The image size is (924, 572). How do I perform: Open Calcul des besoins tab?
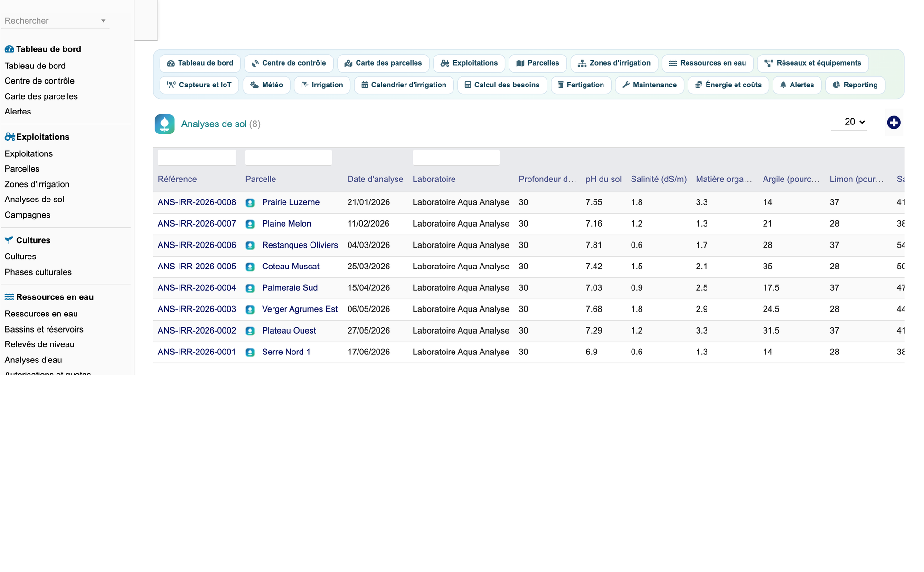(502, 85)
